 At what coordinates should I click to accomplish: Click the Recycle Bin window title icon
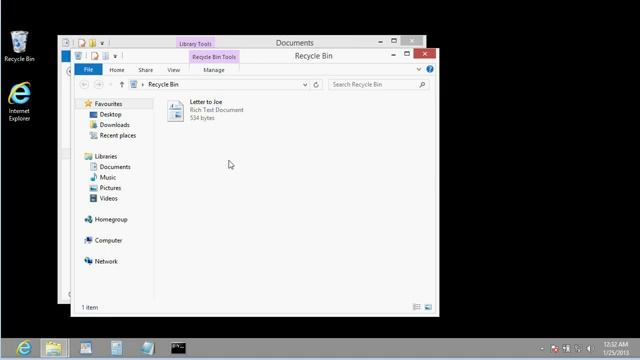pyautogui.click(x=78, y=56)
